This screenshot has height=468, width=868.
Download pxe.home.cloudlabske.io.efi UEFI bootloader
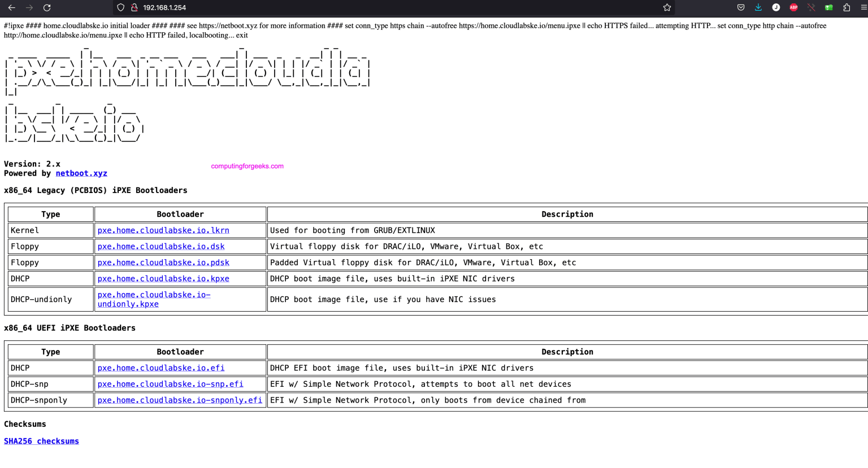161,368
